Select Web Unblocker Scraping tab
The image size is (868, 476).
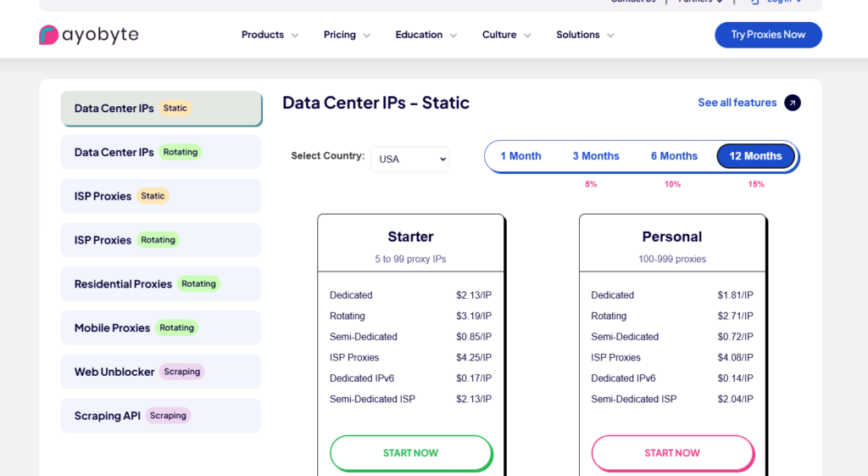pos(160,372)
